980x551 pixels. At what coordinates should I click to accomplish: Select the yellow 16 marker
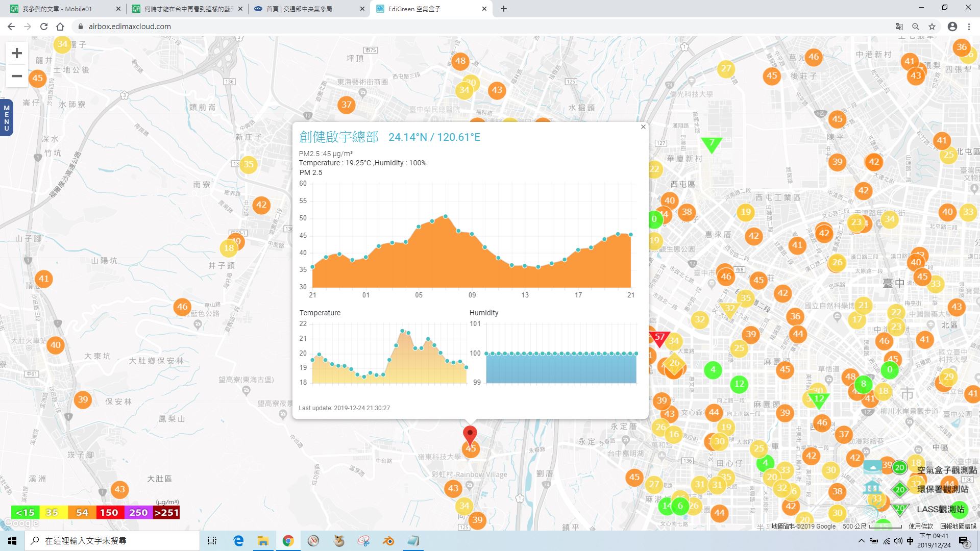point(674,434)
